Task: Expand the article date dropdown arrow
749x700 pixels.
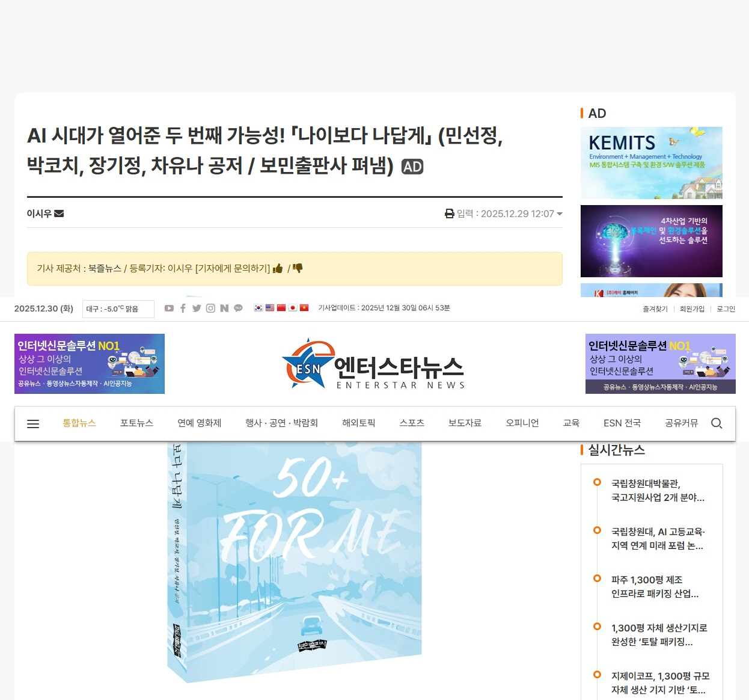Action: [x=560, y=214]
